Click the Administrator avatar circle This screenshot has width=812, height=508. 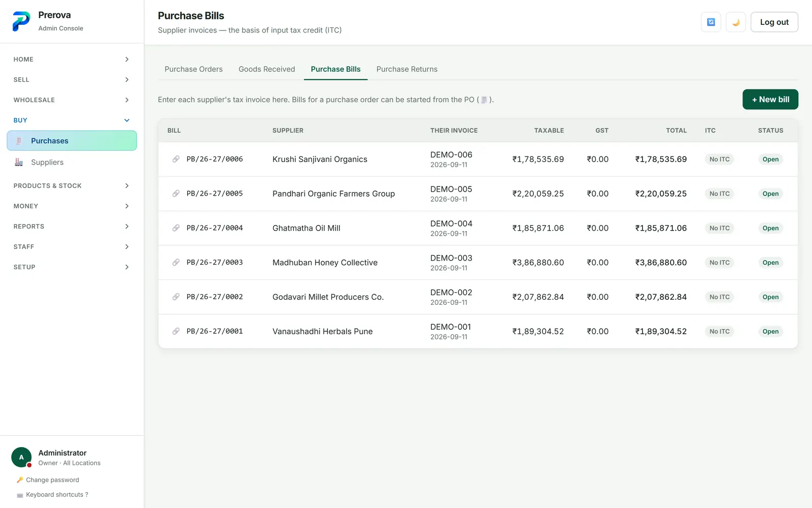coord(21,457)
